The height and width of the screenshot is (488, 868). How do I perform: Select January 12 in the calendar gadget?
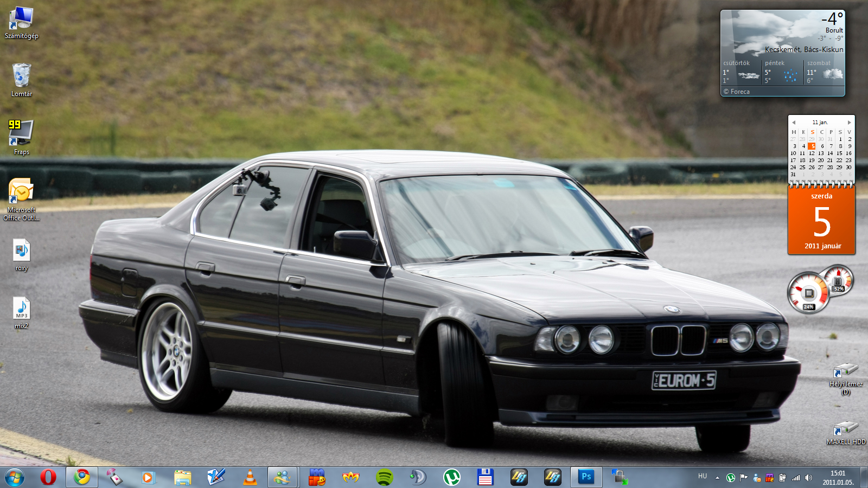[x=812, y=153]
